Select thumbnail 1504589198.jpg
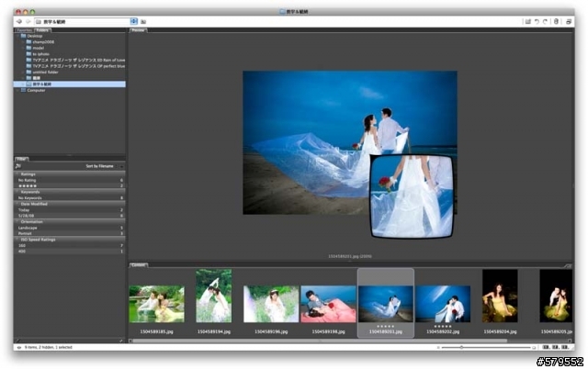Viewport: 588px width, 369px height. point(328,304)
